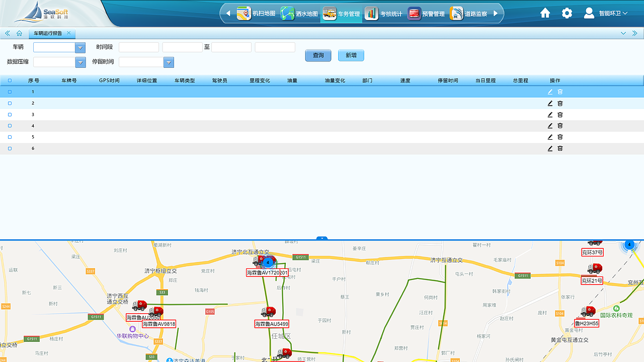Open the 智能环卫 user menu

[x=613, y=14]
